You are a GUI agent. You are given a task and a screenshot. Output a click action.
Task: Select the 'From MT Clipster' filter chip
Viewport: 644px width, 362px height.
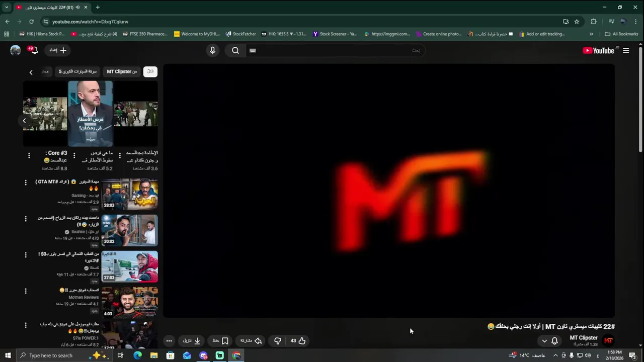click(122, 71)
